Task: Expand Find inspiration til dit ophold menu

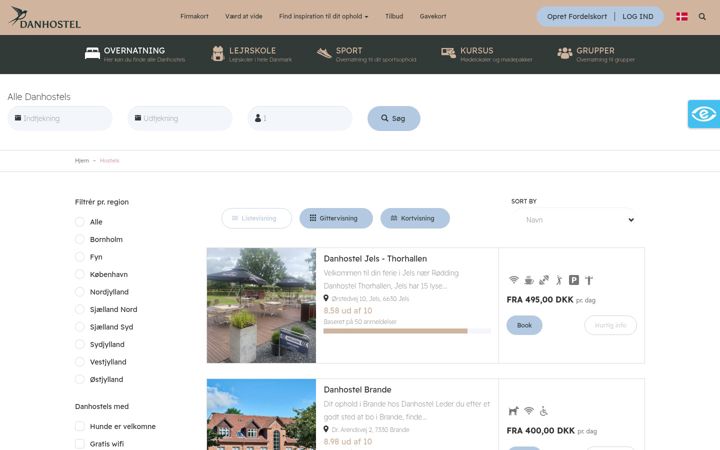Action: click(x=323, y=16)
